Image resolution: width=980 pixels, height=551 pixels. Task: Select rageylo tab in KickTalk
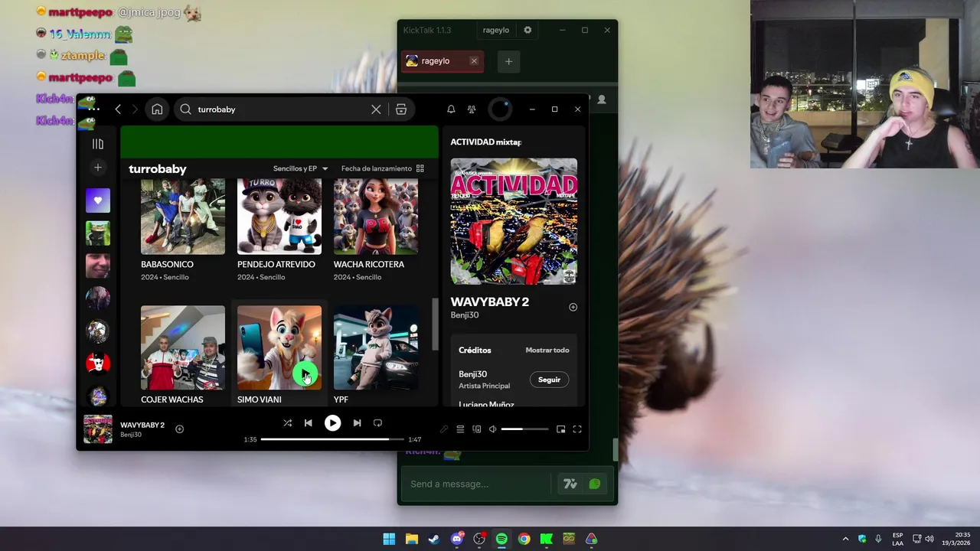[x=436, y=61]
